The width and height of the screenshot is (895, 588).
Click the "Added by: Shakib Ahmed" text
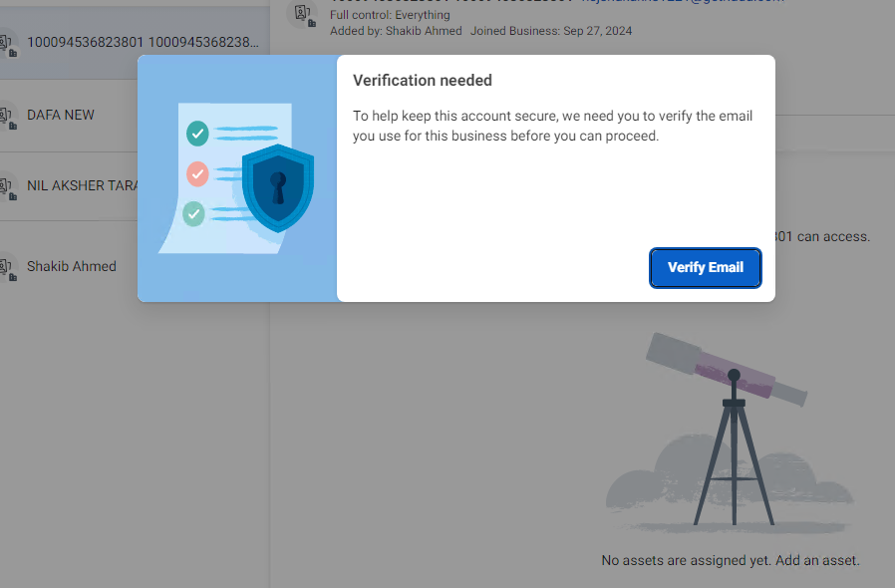[x=396, y=31]
